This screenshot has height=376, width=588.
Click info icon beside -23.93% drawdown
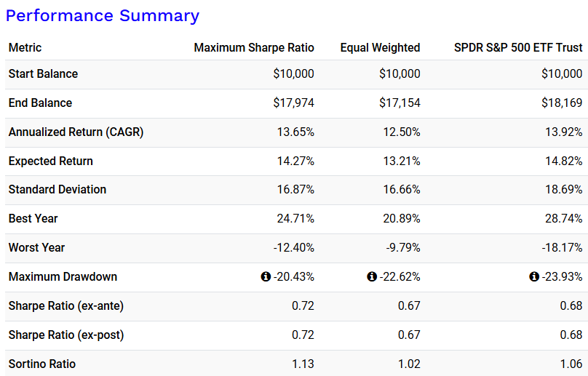click(534, 277)
